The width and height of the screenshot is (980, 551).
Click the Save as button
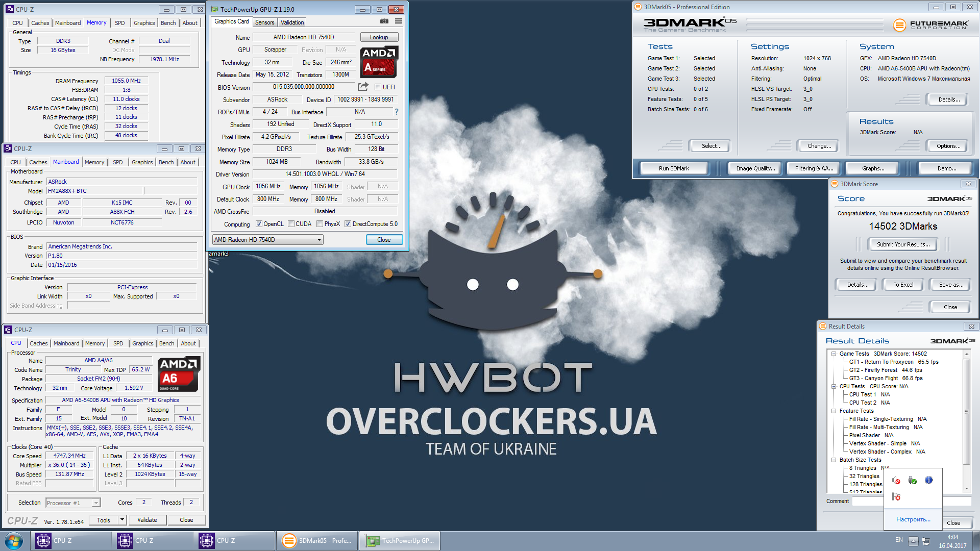[951, 285]
